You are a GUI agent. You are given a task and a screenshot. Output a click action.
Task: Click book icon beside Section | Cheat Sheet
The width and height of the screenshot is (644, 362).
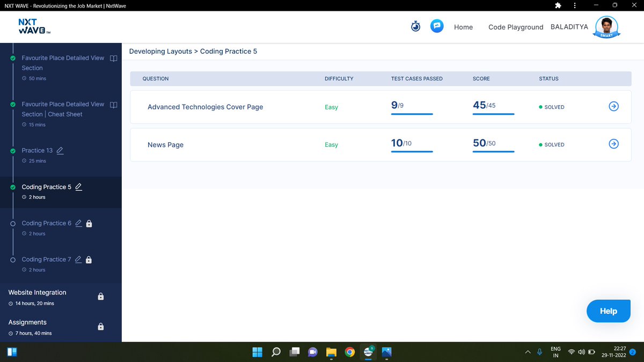pyautogui.click(x=113, y=104)
